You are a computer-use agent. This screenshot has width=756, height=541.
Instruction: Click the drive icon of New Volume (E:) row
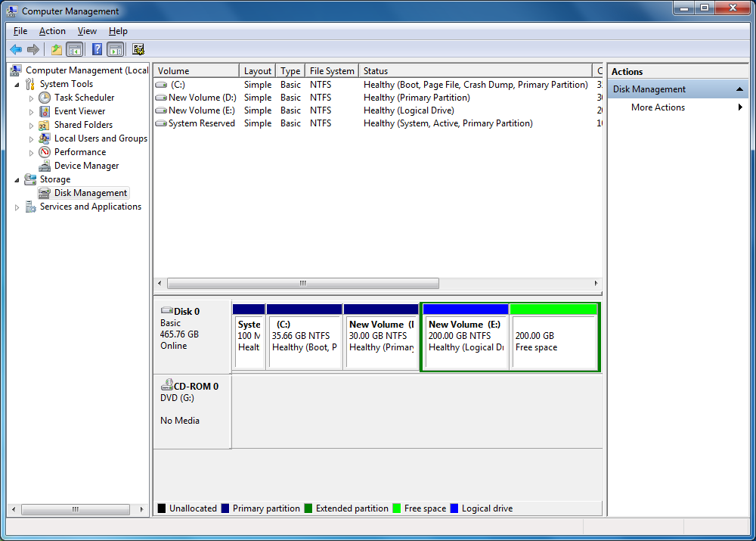point(161,110)
